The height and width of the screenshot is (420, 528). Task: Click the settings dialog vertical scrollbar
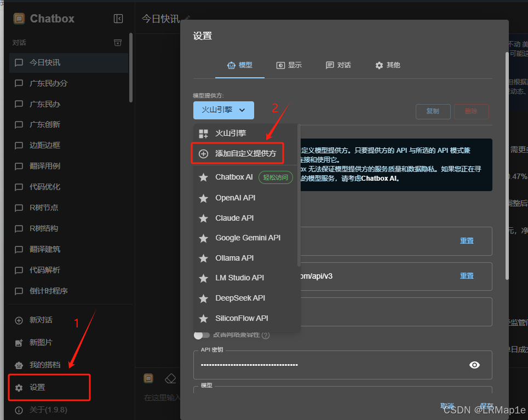coord(507,165)
